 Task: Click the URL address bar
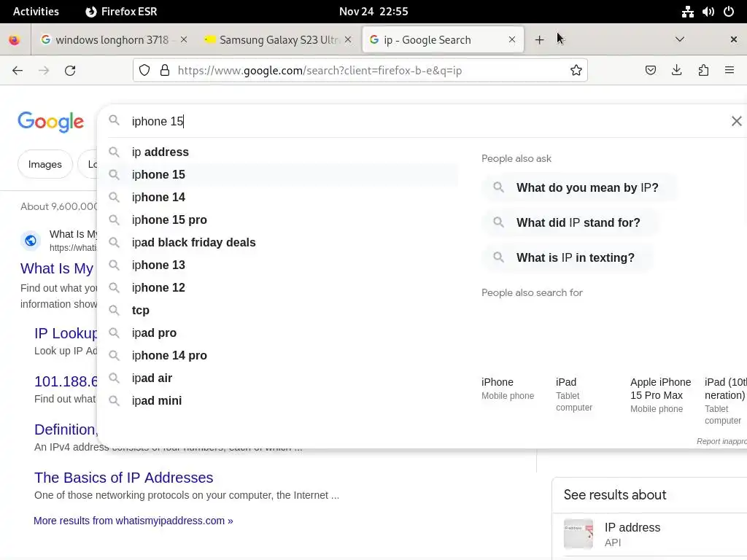pos(360,71)
